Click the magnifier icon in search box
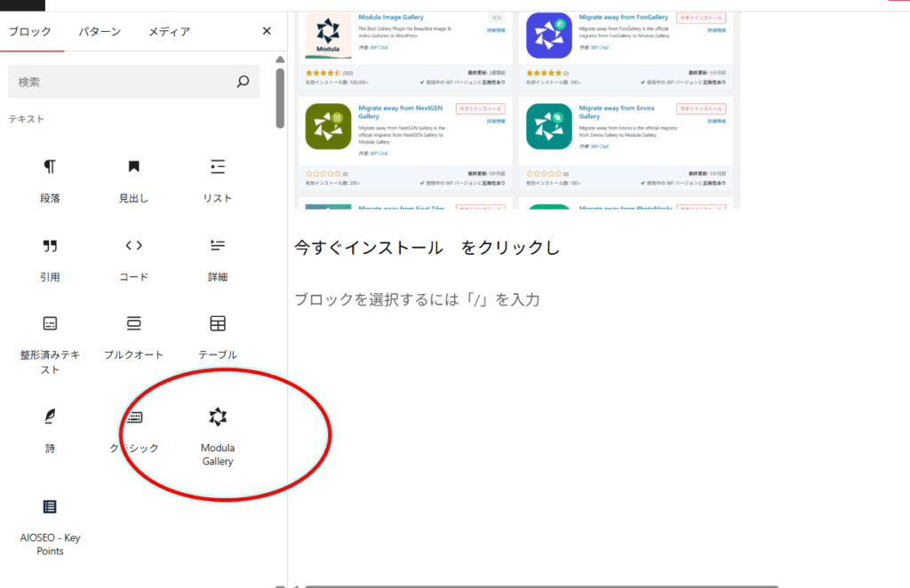The height and width of the screenshot is (588, 910). [243, 82]
